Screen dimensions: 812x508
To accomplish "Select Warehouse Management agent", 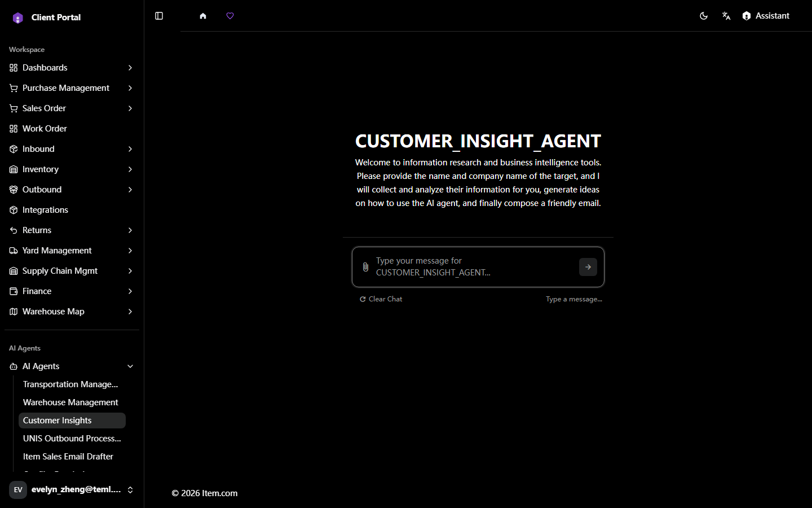I will click(72, 402).
